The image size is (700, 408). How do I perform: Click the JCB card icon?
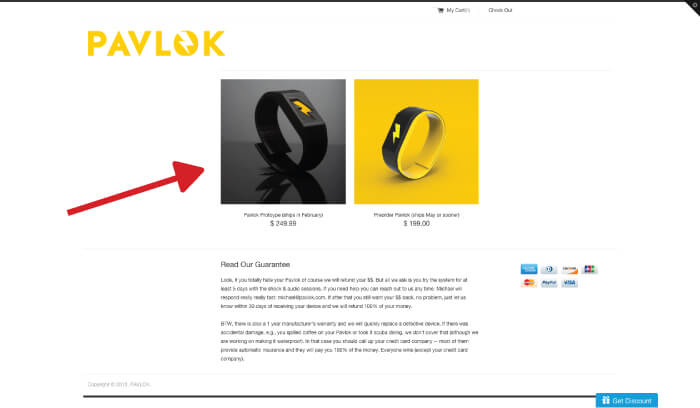point(590,269)
